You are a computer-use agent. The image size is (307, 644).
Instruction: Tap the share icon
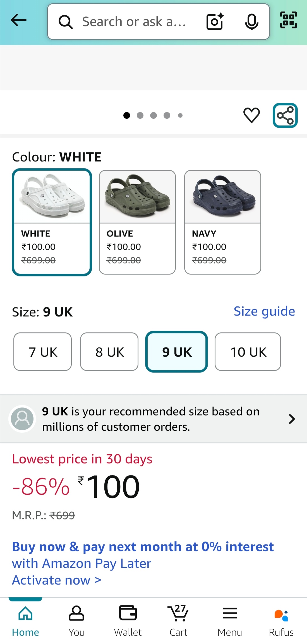click(x=285, y=115)
